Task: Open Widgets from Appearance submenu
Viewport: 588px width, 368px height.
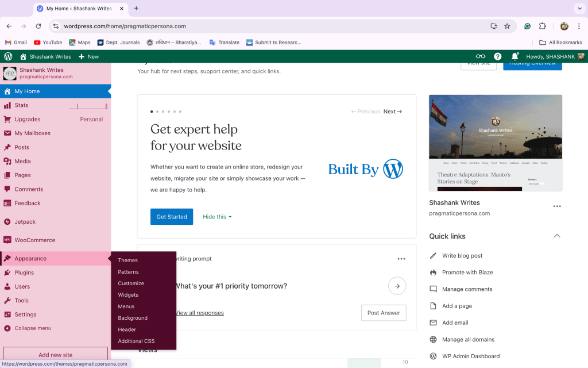Action: (x=128, y=295)
